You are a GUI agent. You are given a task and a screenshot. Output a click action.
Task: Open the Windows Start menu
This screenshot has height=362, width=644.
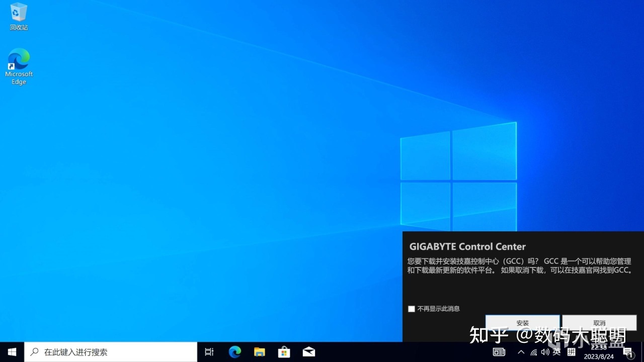(12, 352)
